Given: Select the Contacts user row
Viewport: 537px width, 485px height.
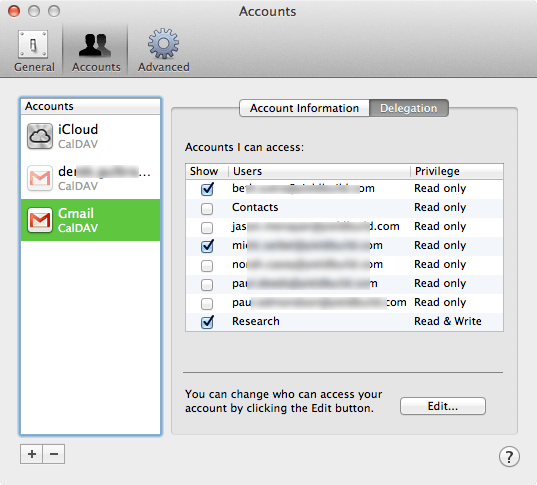Looking at the screenshot, I should (344, 208).
